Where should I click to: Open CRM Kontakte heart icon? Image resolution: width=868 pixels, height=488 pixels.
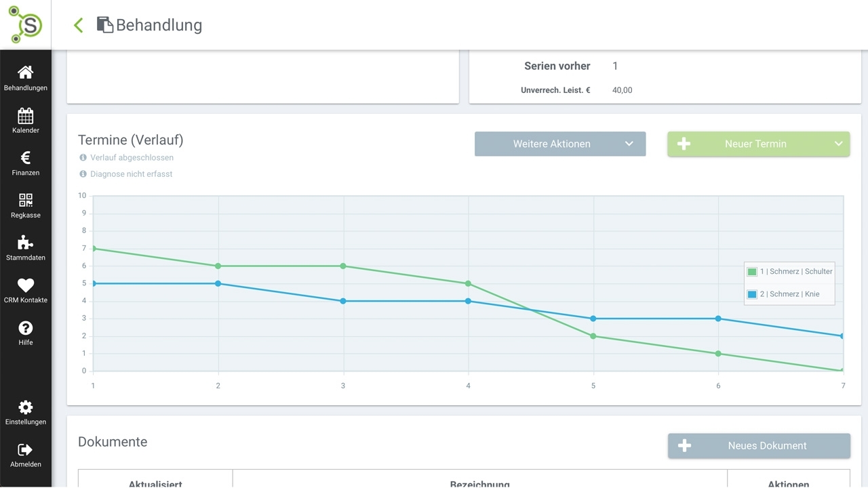coord(25,285)
